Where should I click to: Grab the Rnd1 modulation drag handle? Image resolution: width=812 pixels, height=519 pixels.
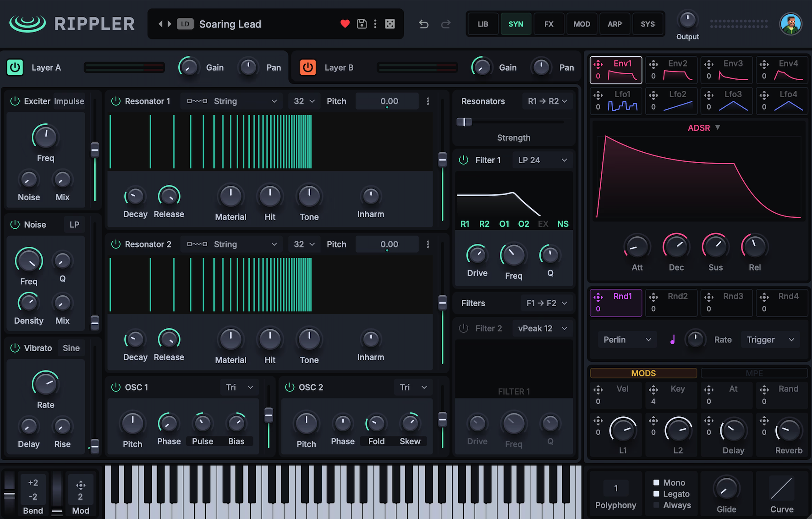[x=598, y=297]
